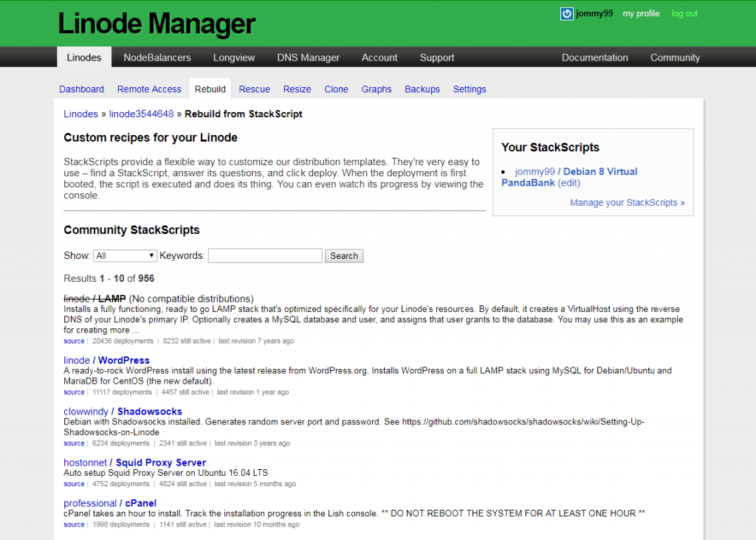Click the Results 1 - 10 of 956 text

[x=109, y=278]
